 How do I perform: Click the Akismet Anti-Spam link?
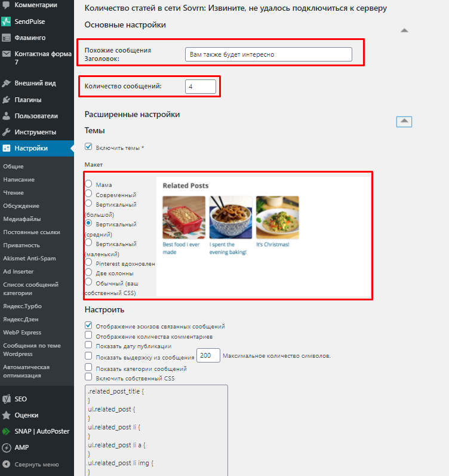coord(29,259)
